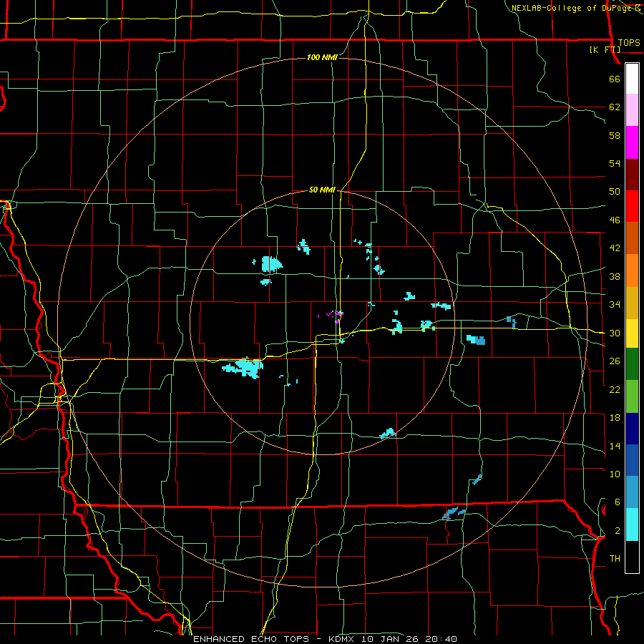The height and width of the screenshot is (644, 644).
Task: Click the TOPS legend title
Action: click(629, 43)
